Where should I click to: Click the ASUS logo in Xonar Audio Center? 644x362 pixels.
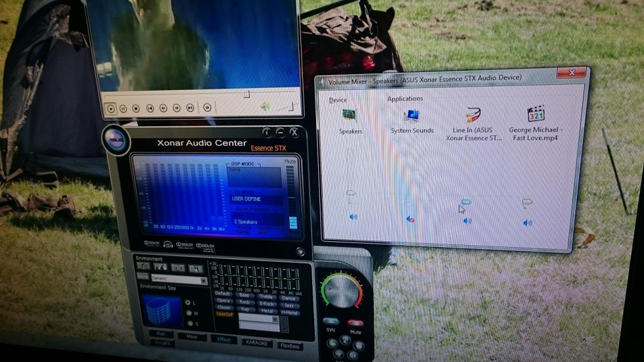point(116,141)
